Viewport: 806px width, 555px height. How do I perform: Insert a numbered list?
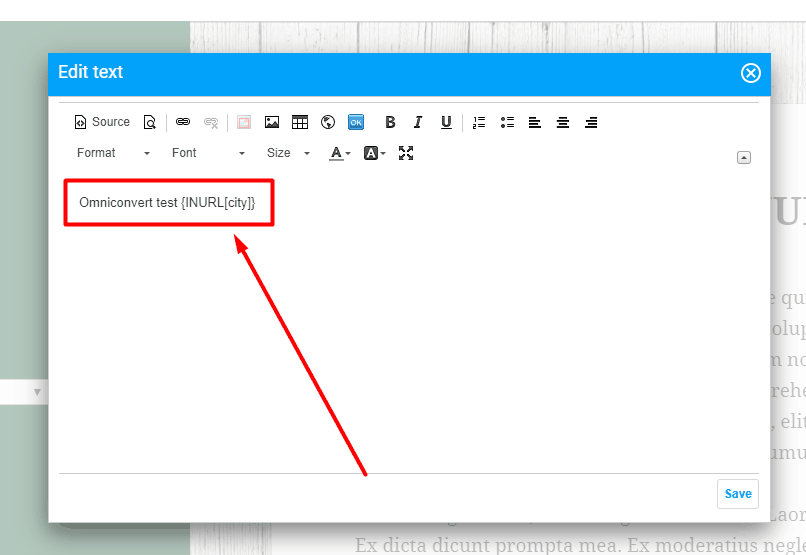tap(479, 122)
